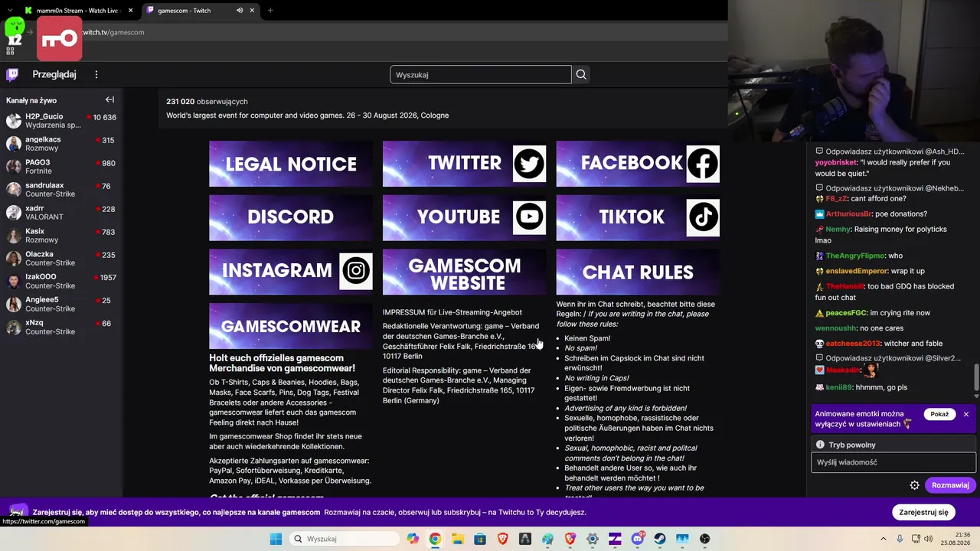Click the chat scrollbar thumb
Screen dimensions: 980x551
(x=976, y=377)
